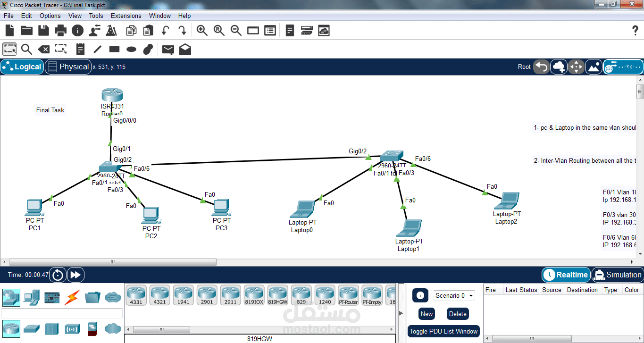The image size is (644, 343).
Task: Select the Inspect magnifier tool
Action: 26,49
